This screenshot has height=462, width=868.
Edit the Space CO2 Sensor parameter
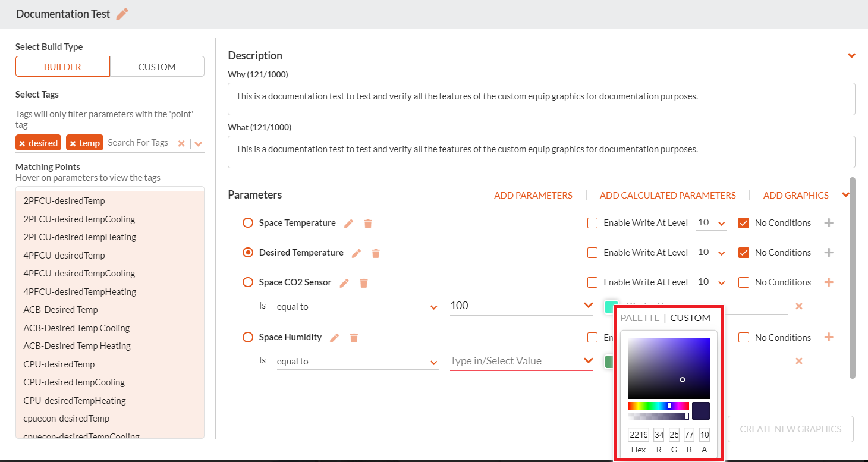(x=344, y=283)
